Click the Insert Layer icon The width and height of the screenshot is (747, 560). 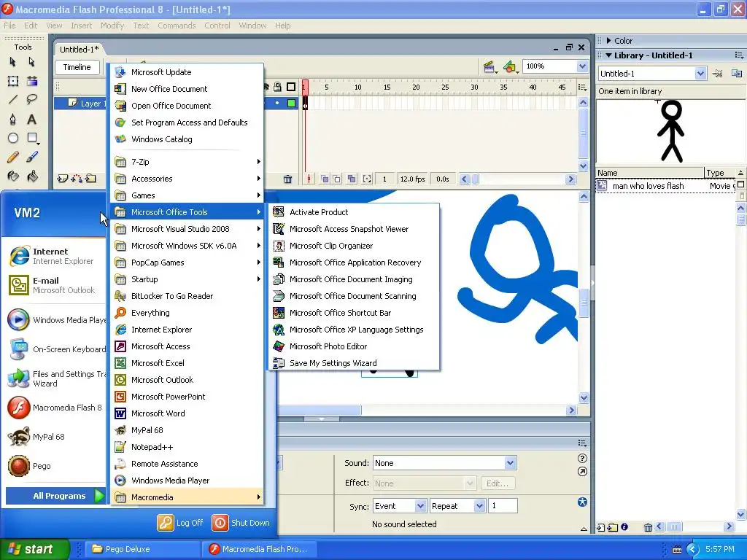63,179
